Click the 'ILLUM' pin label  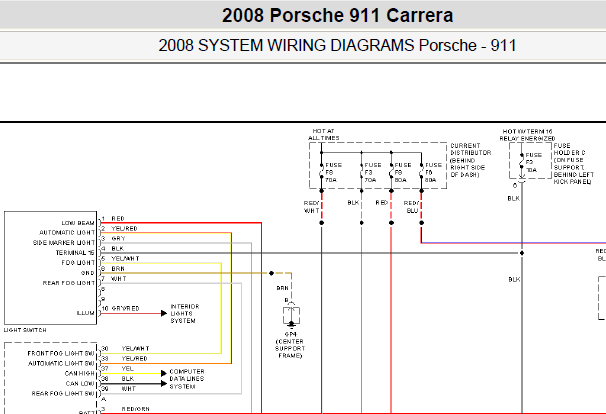pos(85,313)
